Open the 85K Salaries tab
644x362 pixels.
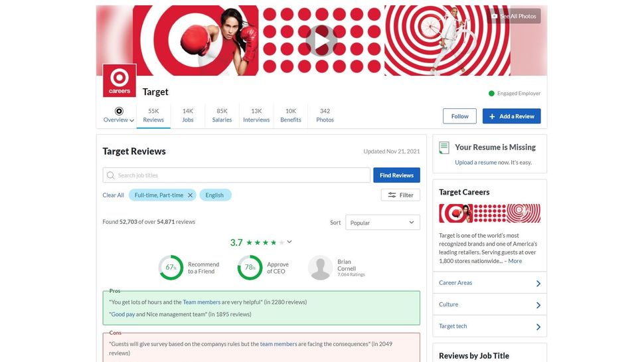click(x=222, y=116)
